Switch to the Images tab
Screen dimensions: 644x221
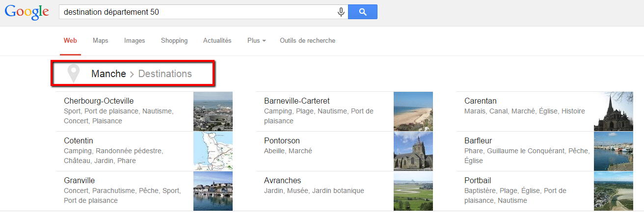[x=134, y=41]
